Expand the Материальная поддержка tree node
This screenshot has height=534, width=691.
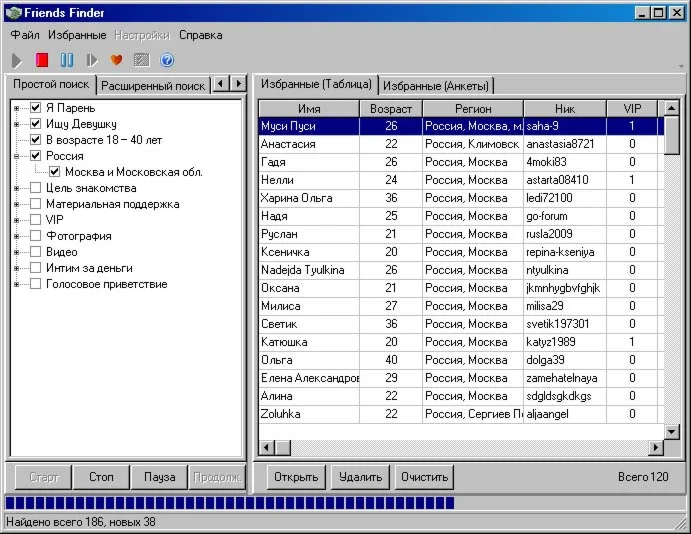tap(17, 204)
